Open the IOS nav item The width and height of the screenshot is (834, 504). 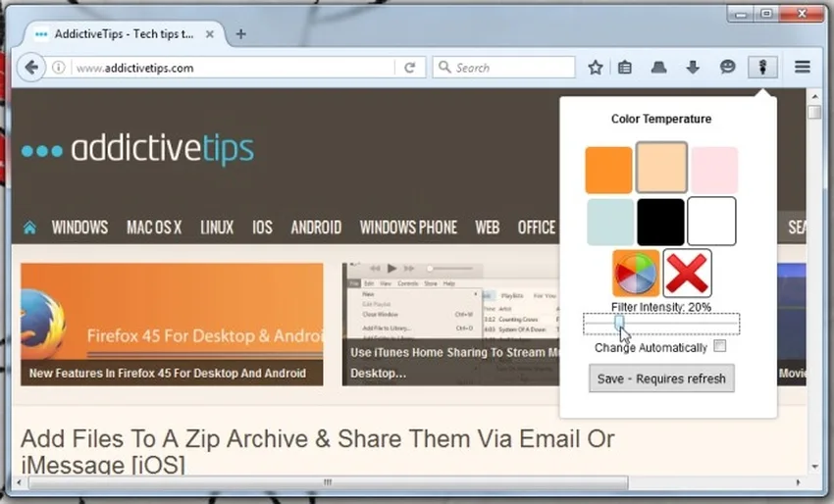[x=262, y=227]
